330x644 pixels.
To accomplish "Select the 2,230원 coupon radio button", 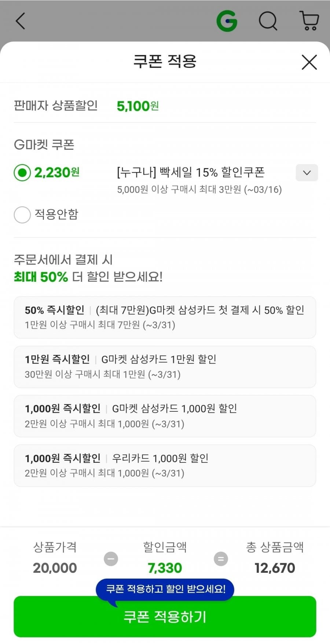I will coord(22,172).
